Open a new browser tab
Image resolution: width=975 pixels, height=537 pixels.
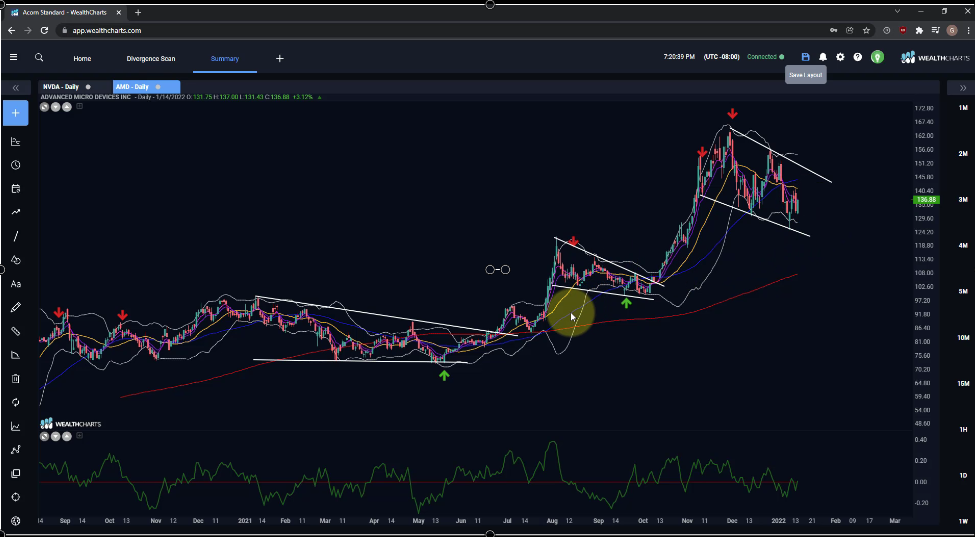click(x=137, y=12)
